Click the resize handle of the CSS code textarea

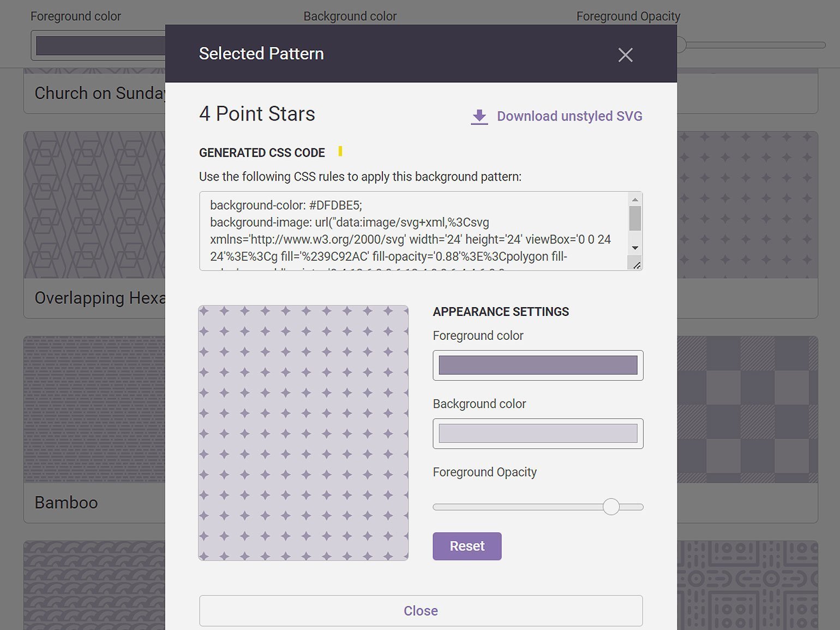coord(637,265)
